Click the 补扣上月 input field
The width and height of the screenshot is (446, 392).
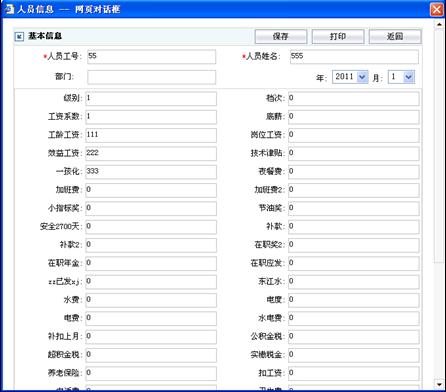coord(151,337)
